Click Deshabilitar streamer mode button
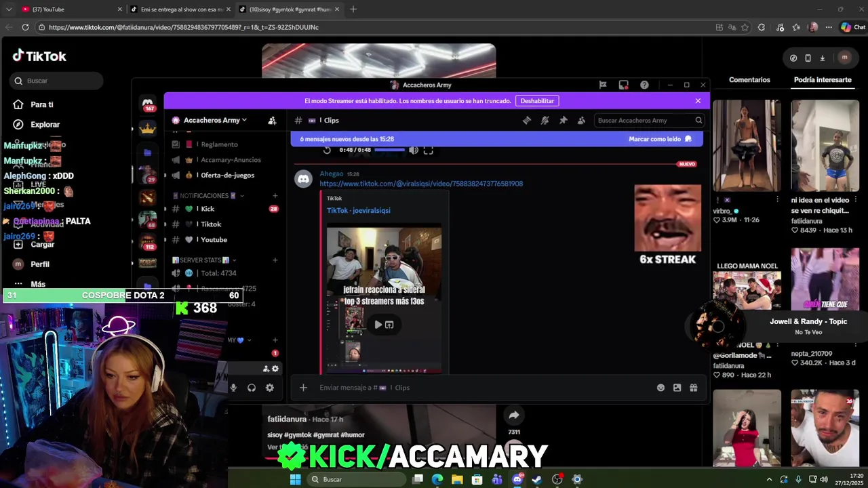Screen dimensions: 868x488 point(537,100)
